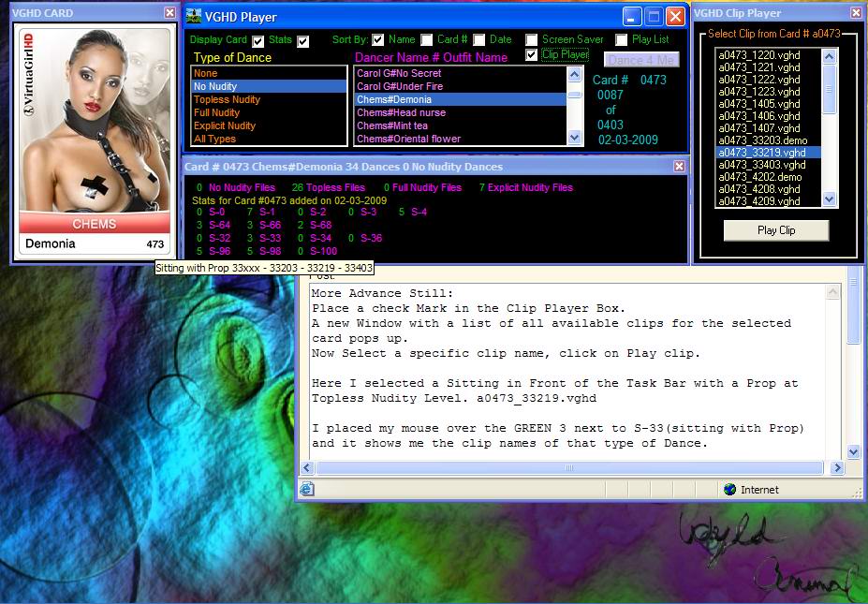868x604 pixels.
Task: Select clip a0473_4209.vghd
Action: 769,201
